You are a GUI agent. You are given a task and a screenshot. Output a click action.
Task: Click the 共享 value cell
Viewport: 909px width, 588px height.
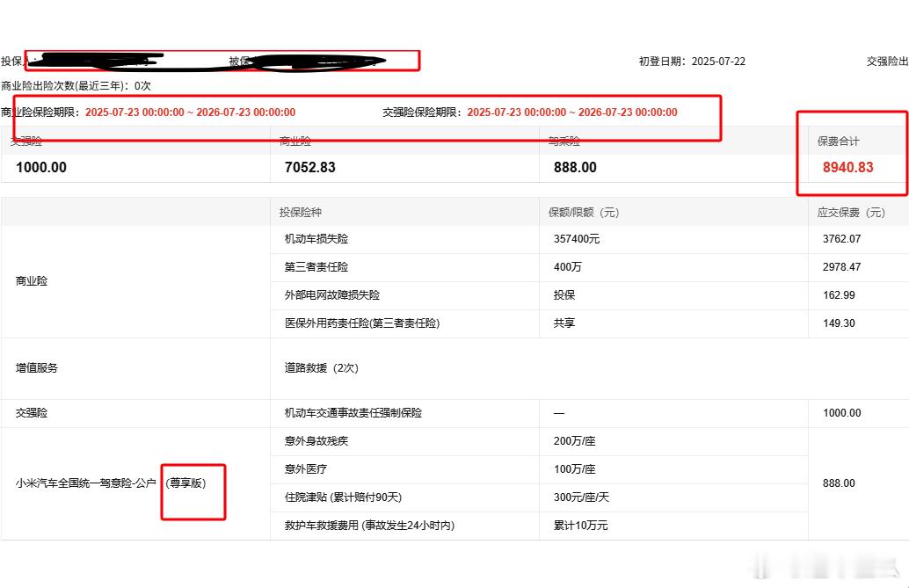click(564, 323)
